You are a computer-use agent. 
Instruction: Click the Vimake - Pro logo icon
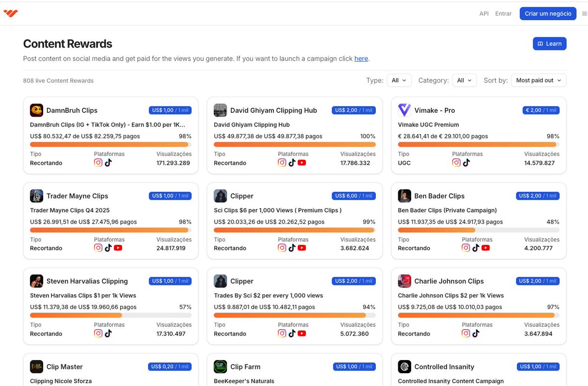404,110
